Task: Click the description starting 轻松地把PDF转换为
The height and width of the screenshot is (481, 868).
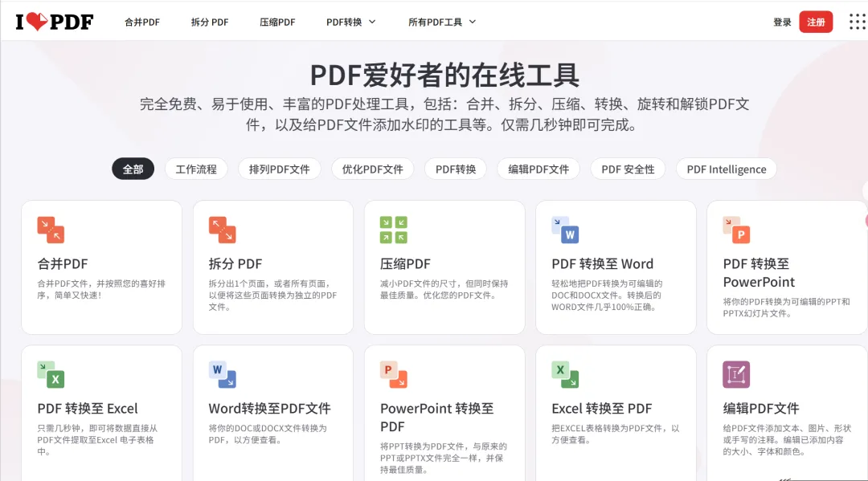Action: pos(607,296)
